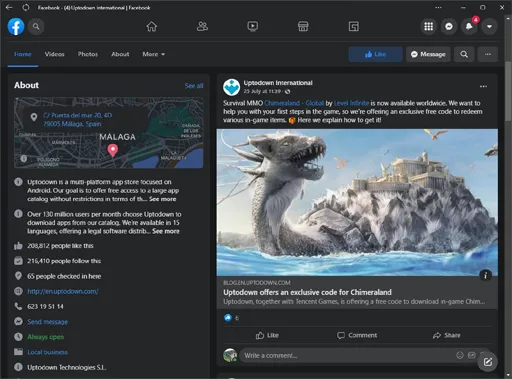Image resolution: width=512 pixels, height=379 pixels.
Task: Open the apps grid menu icon
Action: pyautogui.click(x=429, y=26)
